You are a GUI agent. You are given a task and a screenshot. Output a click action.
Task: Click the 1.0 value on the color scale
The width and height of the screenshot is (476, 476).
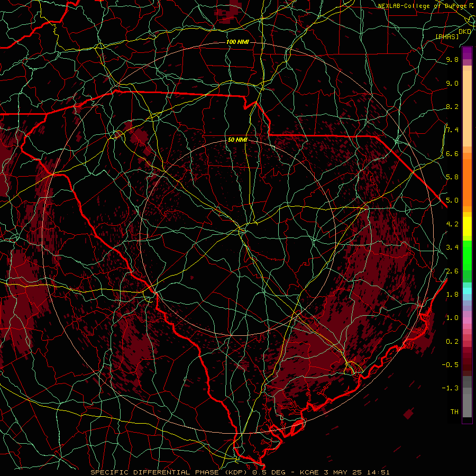click(x=452, y=318)
